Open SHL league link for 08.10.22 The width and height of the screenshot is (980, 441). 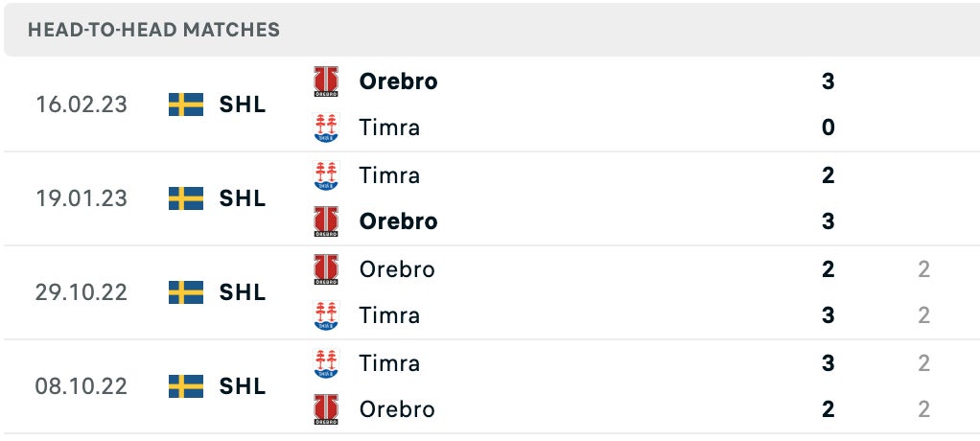click(243, 386)
